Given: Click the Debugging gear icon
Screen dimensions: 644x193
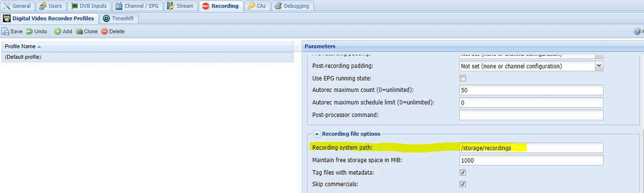Looking at the screenshot, I should (278, 6).
